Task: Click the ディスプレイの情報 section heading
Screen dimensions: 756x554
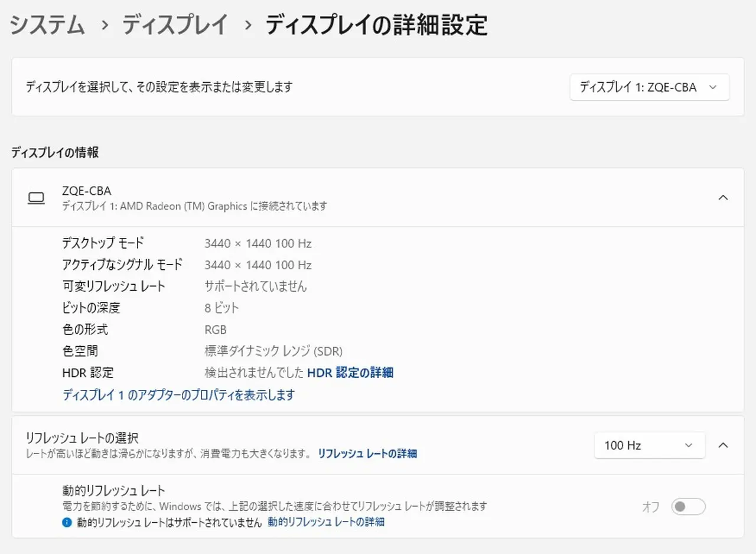Action: point(55,152)
